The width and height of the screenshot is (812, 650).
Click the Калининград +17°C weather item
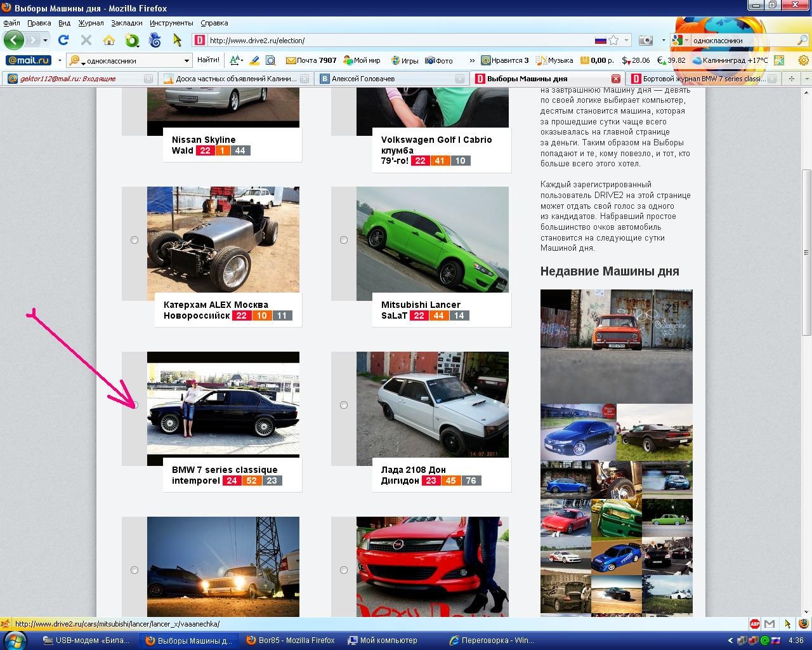tap(730, 60)
